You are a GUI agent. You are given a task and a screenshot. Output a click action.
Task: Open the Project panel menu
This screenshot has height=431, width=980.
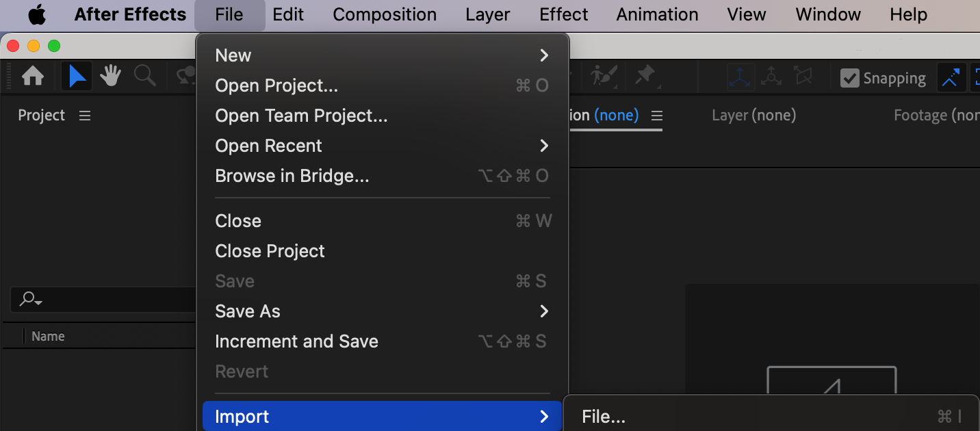pos(85,116)
